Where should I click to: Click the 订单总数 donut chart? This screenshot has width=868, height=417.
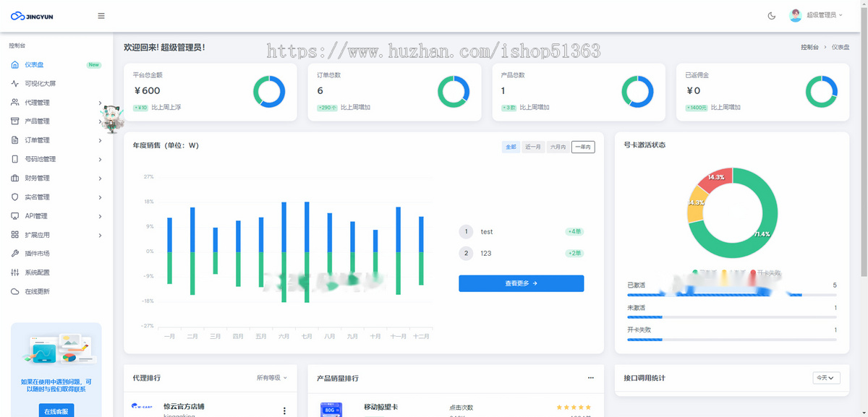pos(454,92)
